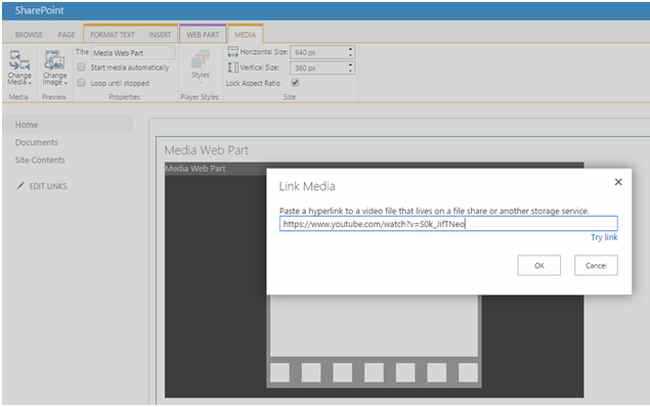The height and width of the screenshot is (407, 650).
Task: Edit the Media Web Part title field
Action: pyautogui.click(x=133, y=53)
